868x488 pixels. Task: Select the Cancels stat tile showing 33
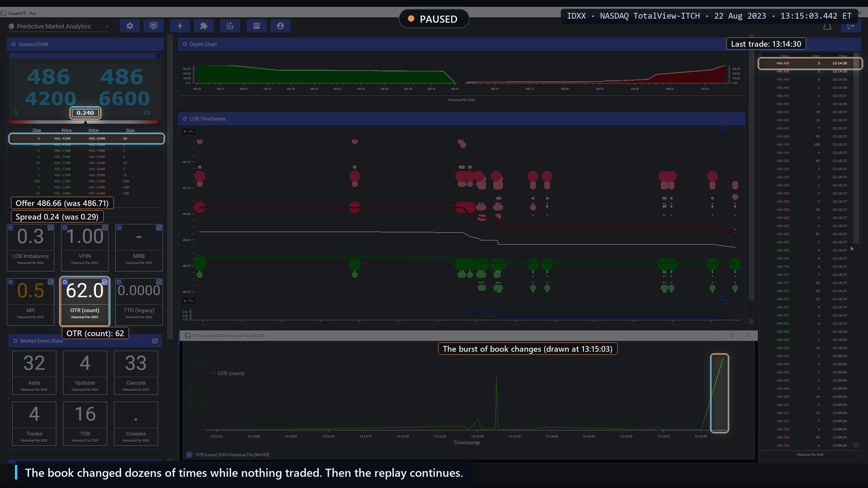[x=136, y=373]
